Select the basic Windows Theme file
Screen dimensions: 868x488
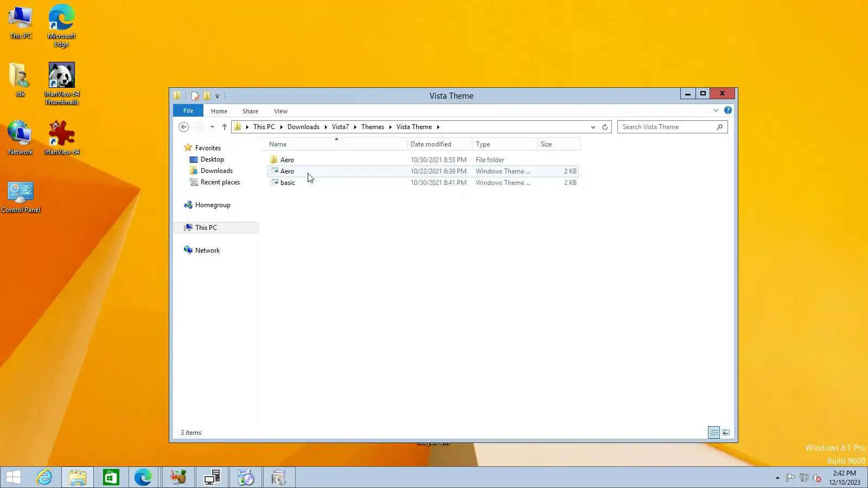423,183
